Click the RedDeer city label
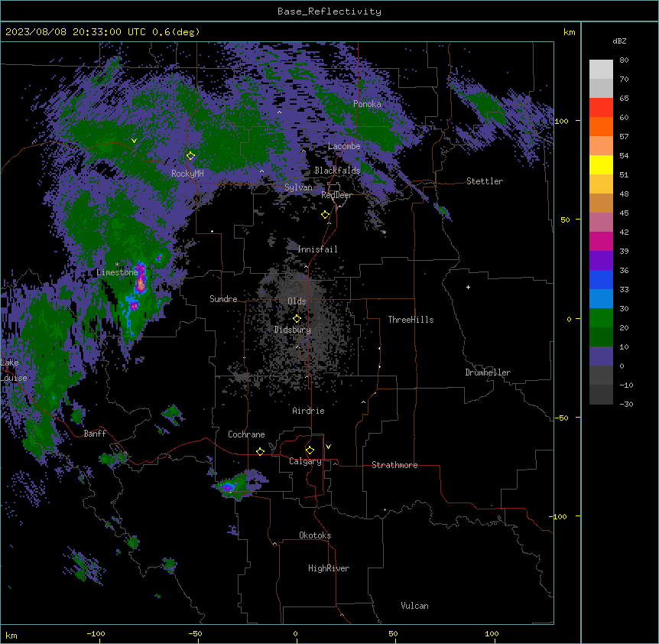The height and width of the screenshot is (644, 659). (336, 195)
